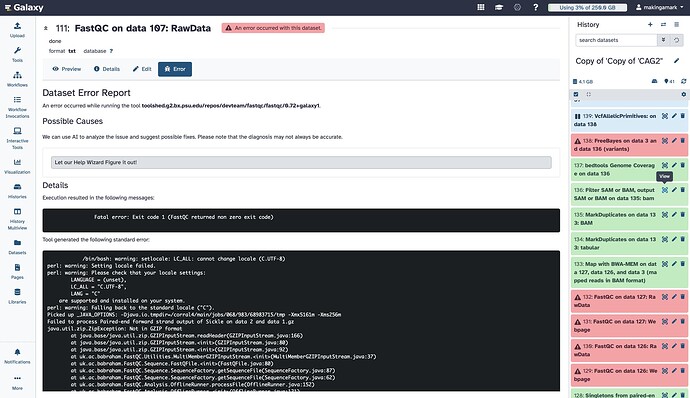Click Let our Help Wizard Figure it out
Image resolution: width=690 pixels, height=398 pixels.
(x=301, y=162)
